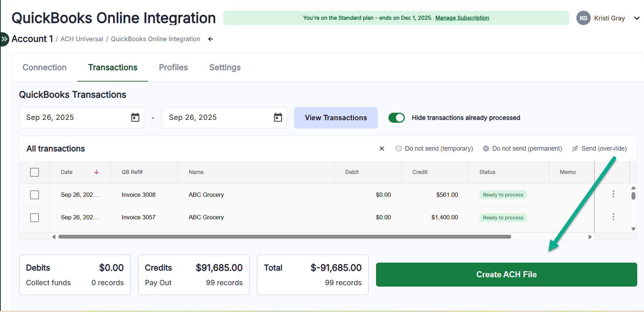This screenshot has height=312, width=644.
Task: Click the Manage Subscription link
Action: tap(462, 18)
